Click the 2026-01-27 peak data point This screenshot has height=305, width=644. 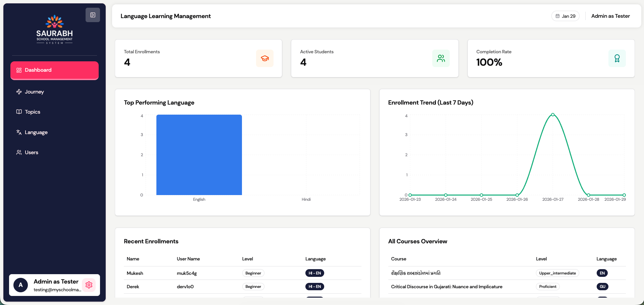point(553,115)
